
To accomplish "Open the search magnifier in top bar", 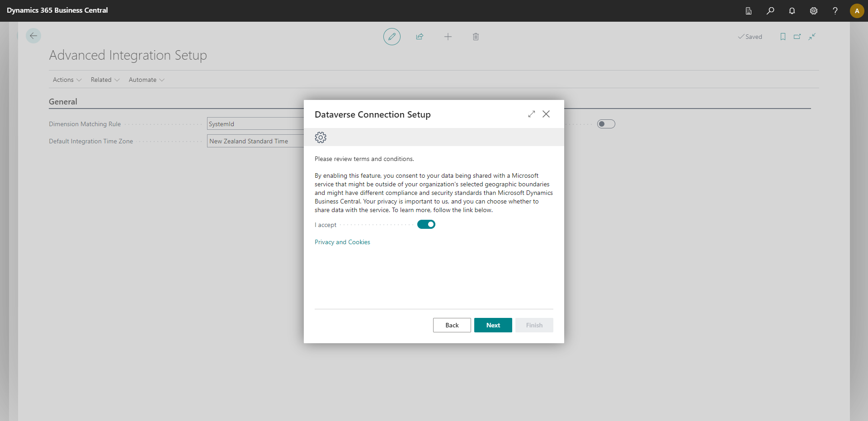I will pyautogui.click(x=770, y=11).
